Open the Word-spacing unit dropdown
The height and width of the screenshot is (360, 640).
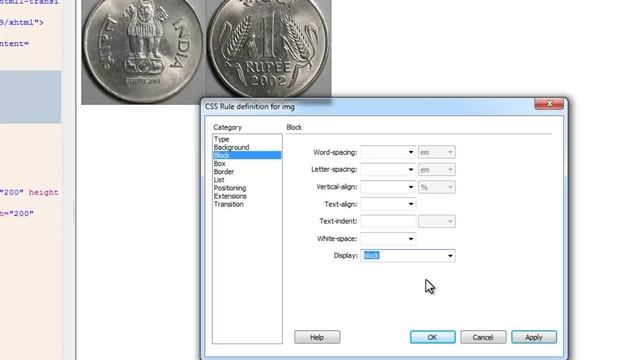coord(437,152)
